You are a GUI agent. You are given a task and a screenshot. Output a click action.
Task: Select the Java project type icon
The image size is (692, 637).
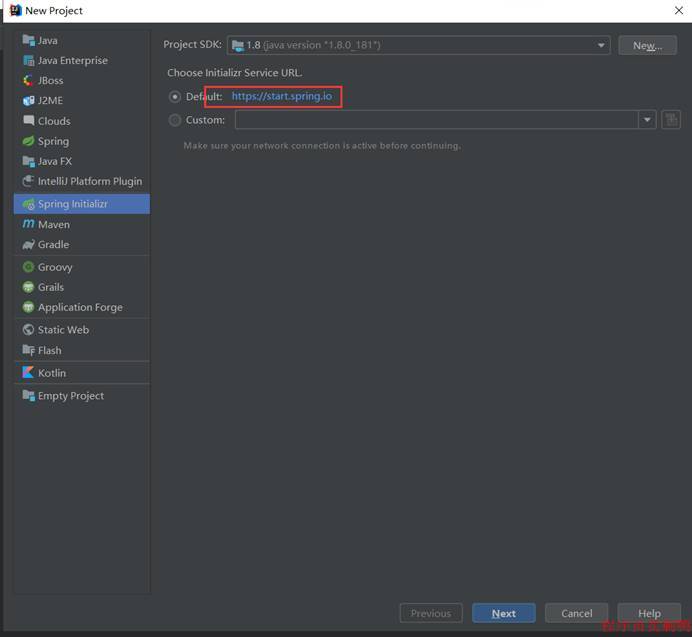(29, 40)
